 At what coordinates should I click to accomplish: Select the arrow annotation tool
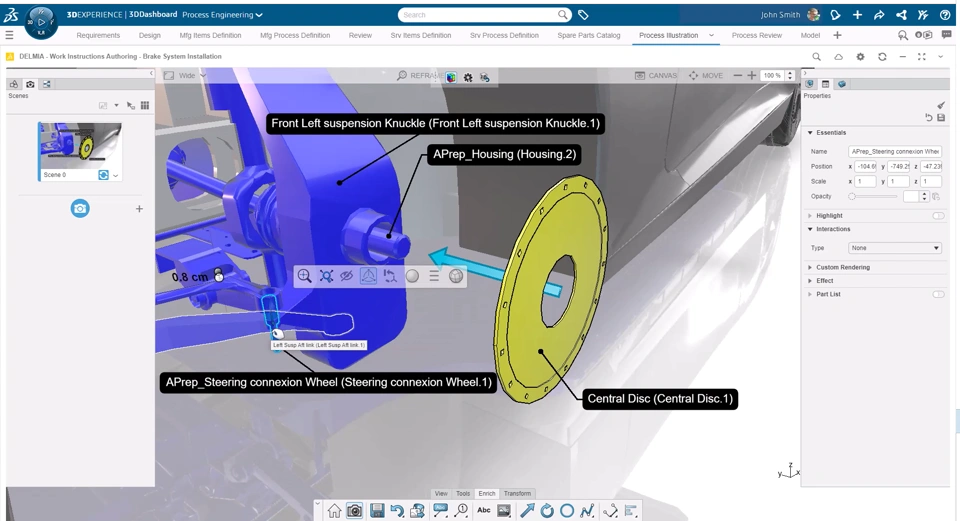pyautogui.click(x=527, y=511)
